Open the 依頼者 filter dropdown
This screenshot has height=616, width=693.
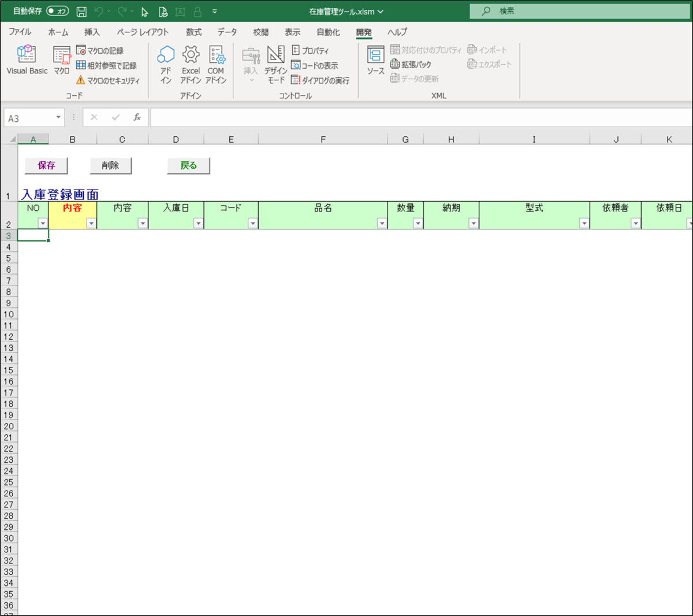636,223
